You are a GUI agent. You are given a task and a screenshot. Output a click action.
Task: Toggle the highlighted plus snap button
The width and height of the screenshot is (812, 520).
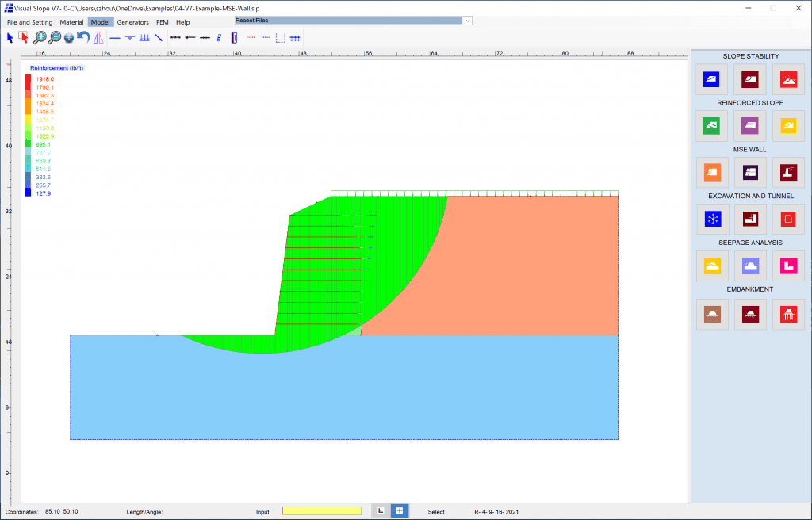tap(400, 510)
